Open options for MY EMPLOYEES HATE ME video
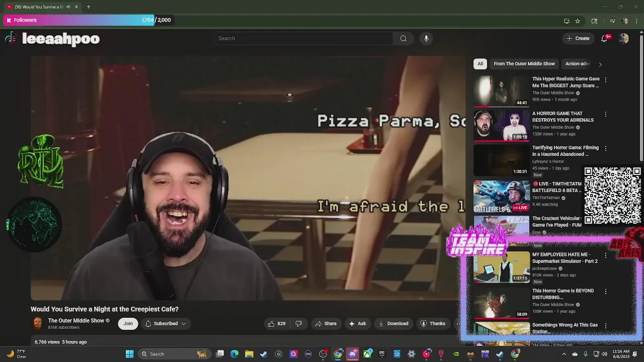 (x=605, y=255)
